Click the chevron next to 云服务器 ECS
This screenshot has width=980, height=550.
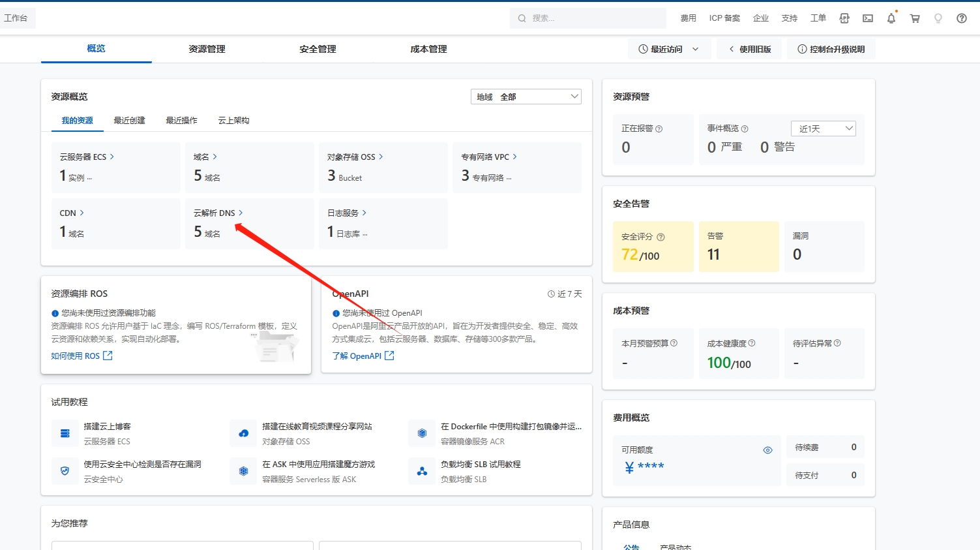tap(112, 157)
